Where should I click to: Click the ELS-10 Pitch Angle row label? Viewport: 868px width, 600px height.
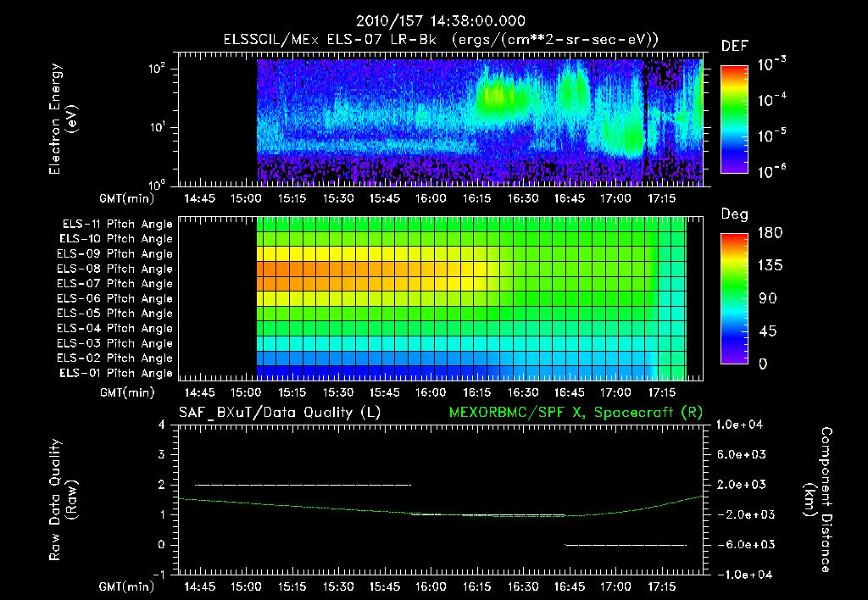click(x=116, y=239)
